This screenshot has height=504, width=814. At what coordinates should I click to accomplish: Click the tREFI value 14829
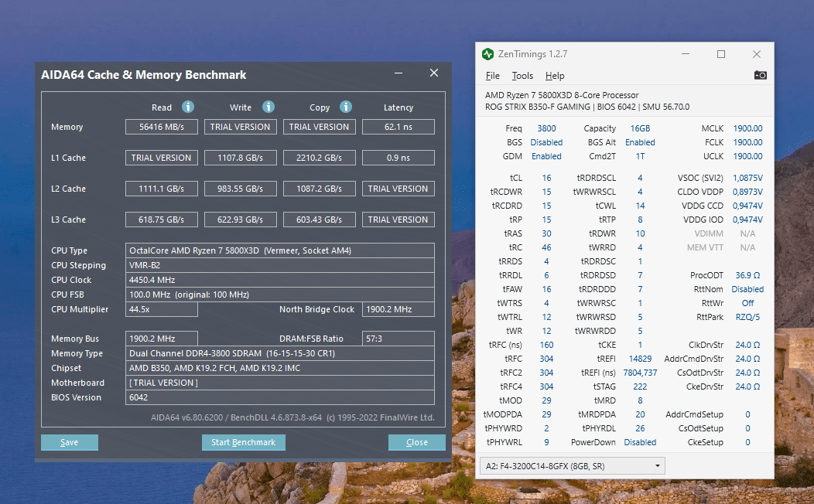(640, 359)
